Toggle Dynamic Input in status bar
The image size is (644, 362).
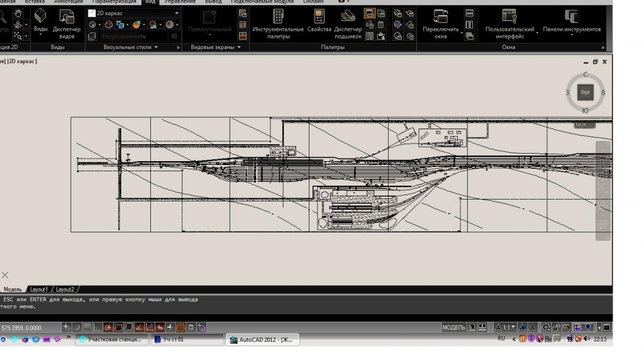coord(159,327)
